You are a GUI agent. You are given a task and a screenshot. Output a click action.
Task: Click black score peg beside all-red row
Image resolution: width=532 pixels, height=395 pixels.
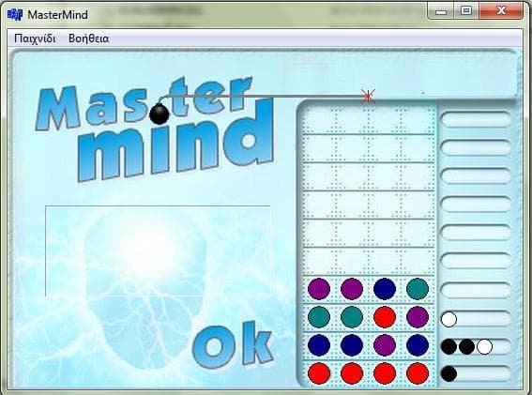448,374
